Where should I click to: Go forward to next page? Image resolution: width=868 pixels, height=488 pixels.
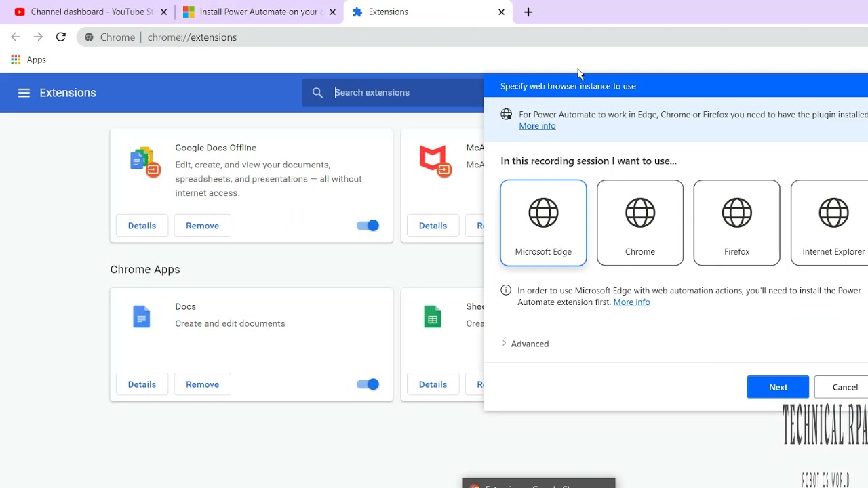tap(38, 37)
